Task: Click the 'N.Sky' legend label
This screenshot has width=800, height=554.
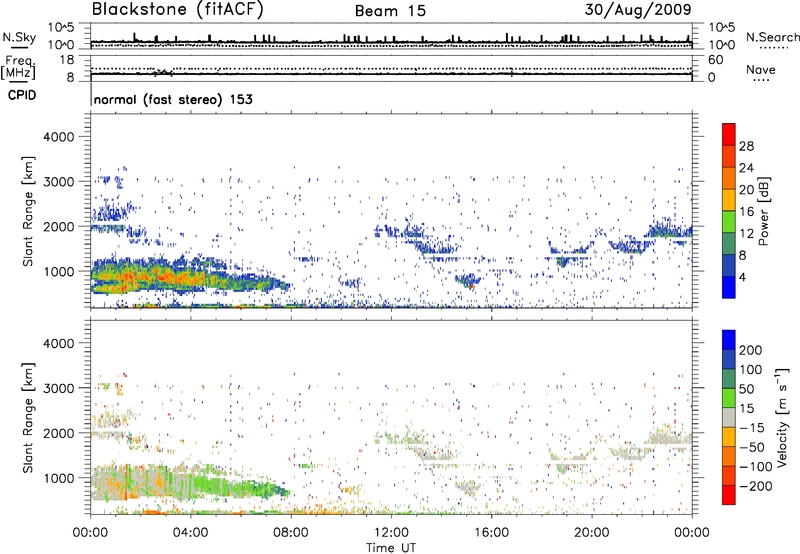Action: click(x=19, y=37)
